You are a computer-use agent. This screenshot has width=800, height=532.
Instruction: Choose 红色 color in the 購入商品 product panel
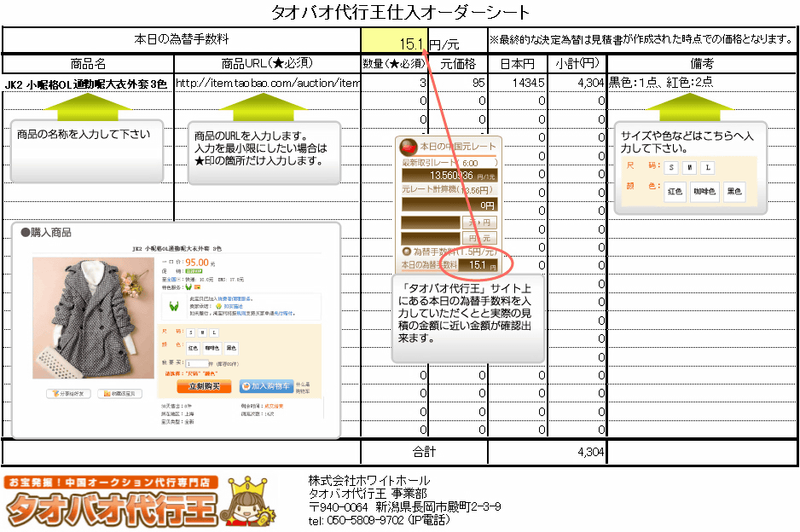pyautogui.click(x=193, y=349)
